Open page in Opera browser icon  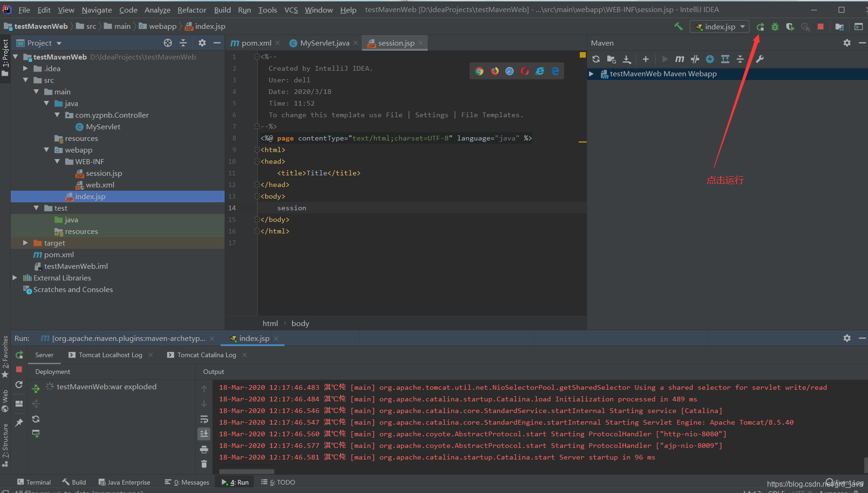[x=525, y=71]
